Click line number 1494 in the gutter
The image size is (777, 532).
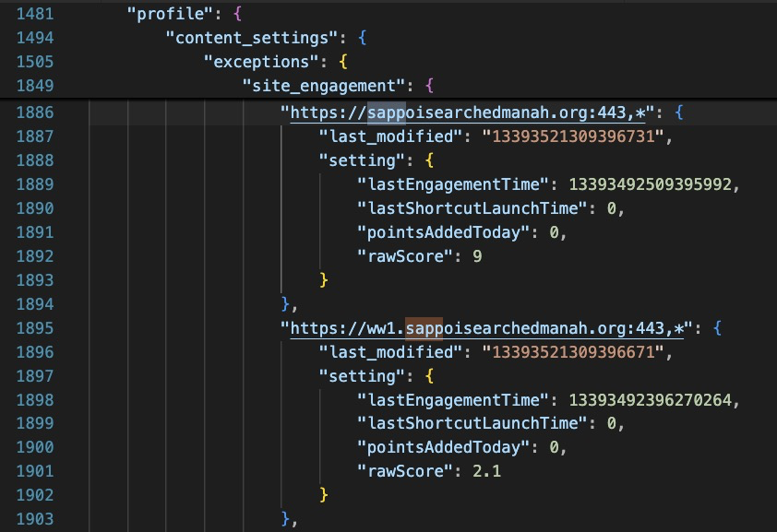pos(35,38)
